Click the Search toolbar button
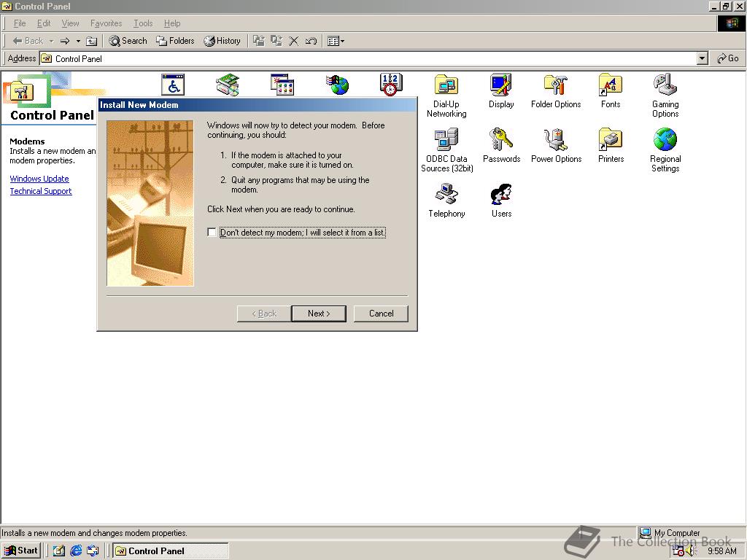 point(128,41)
